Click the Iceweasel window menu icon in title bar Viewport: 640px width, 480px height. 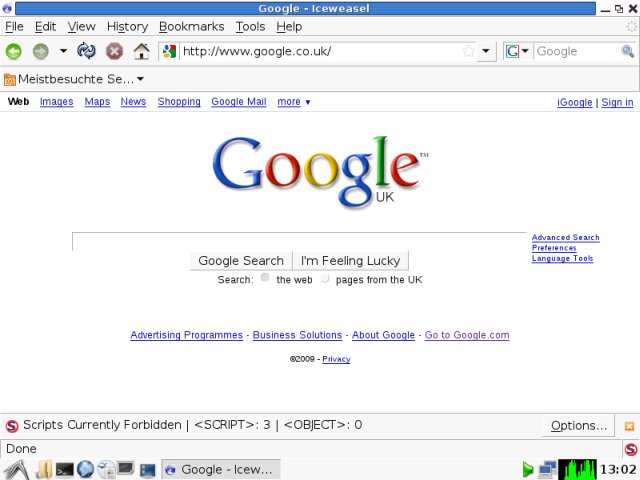pyautogui.click(x=7, y=8)
